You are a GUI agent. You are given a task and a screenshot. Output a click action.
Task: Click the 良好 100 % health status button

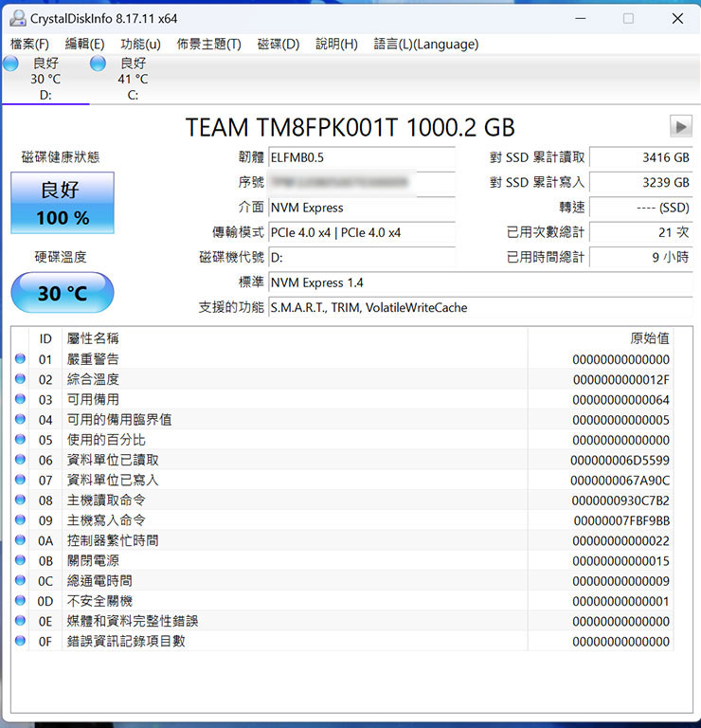[63, 203]
